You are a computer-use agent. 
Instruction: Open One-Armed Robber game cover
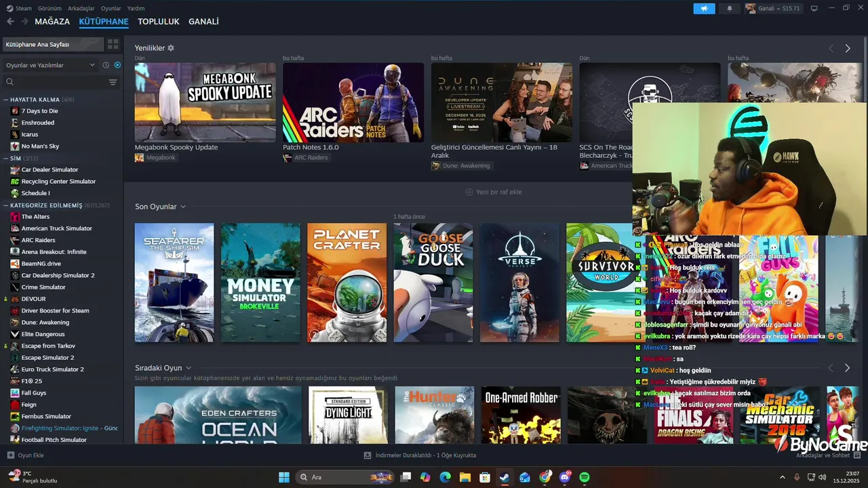click(x=521, y=415)
